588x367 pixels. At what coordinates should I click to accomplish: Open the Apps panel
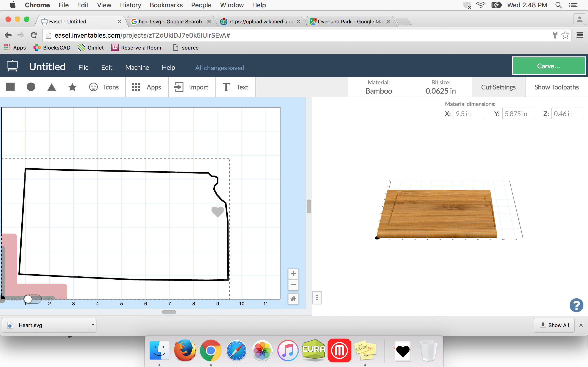[146, 87]
